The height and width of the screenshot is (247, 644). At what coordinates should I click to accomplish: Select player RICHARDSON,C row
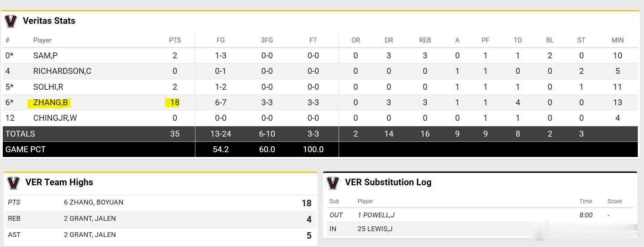(62, 71)
